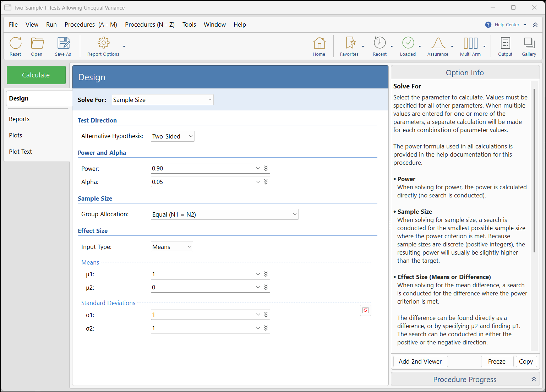Open the Recent procedures clock icon
This screenshot has height=392, width=546.
[x=380, y=43]
